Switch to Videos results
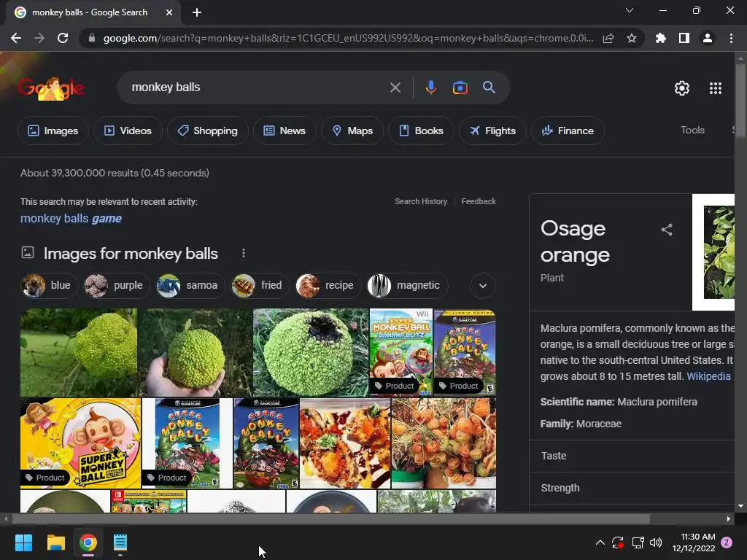 [x=128, y=131]
